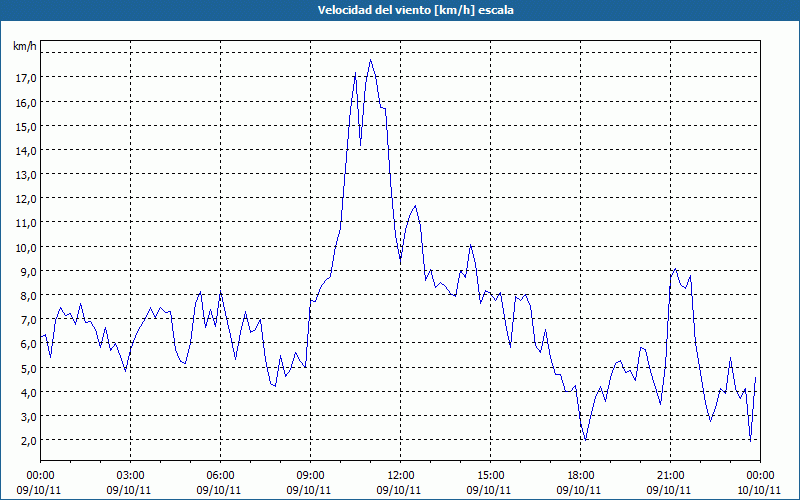The width and height of the screenshot is (800, 500).
Task: Click the 3,0 label on the y-axis
Action: pos(28,417)
